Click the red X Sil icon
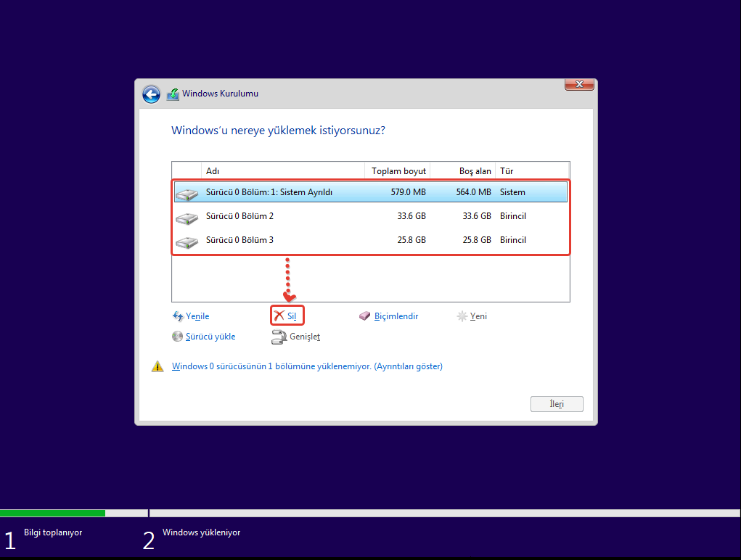 pos(279,316)
